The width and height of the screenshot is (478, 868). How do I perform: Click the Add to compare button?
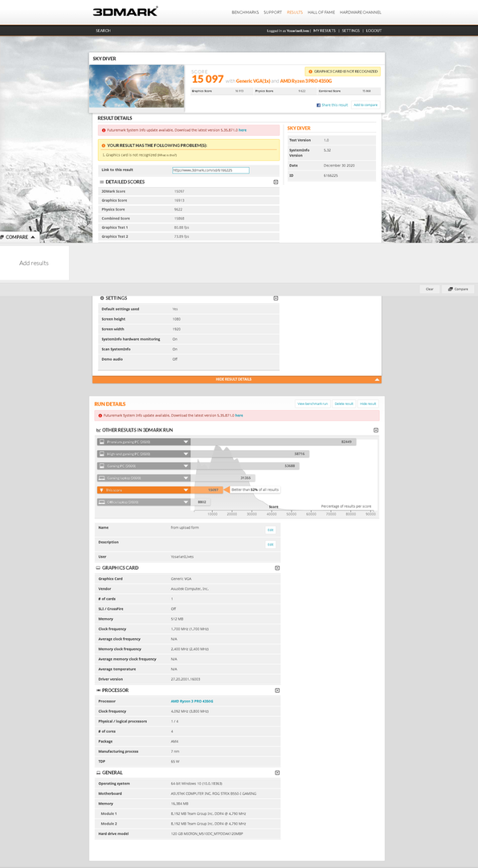(x=366, y=104)
